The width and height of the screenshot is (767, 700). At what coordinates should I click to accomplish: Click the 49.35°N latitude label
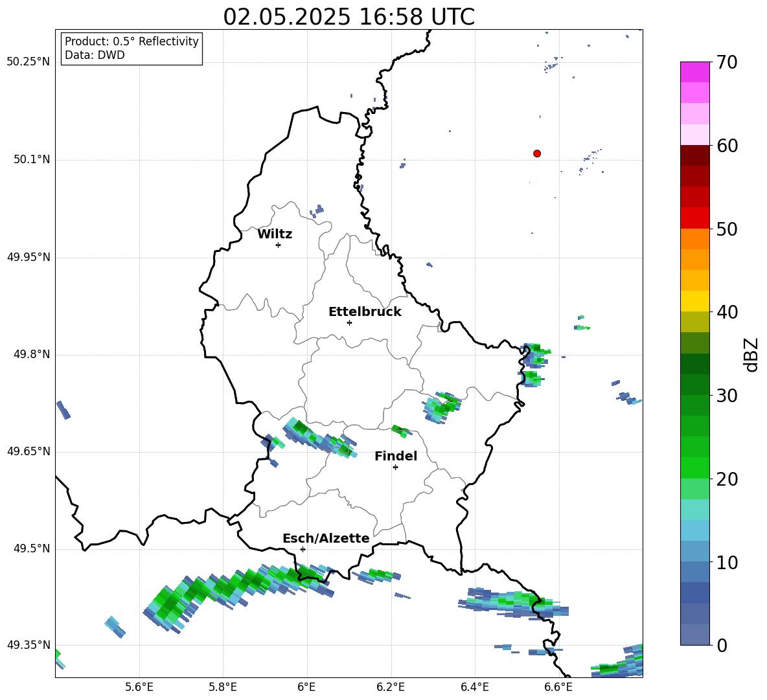tap(29, 645)
